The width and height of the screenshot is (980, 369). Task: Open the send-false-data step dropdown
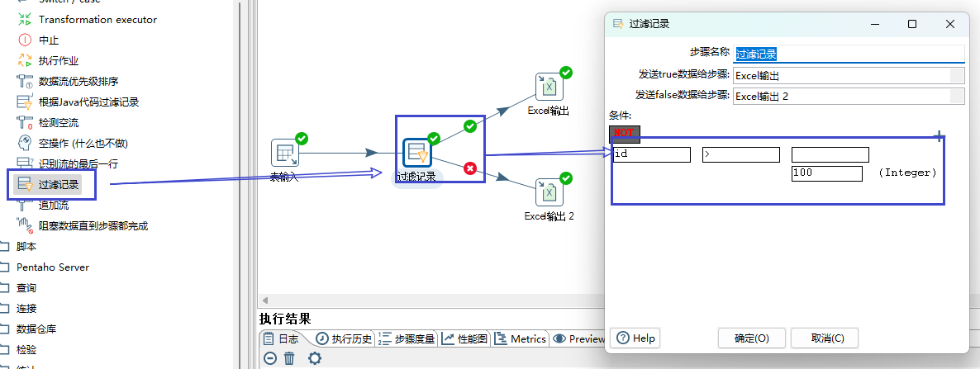(957, 97)
